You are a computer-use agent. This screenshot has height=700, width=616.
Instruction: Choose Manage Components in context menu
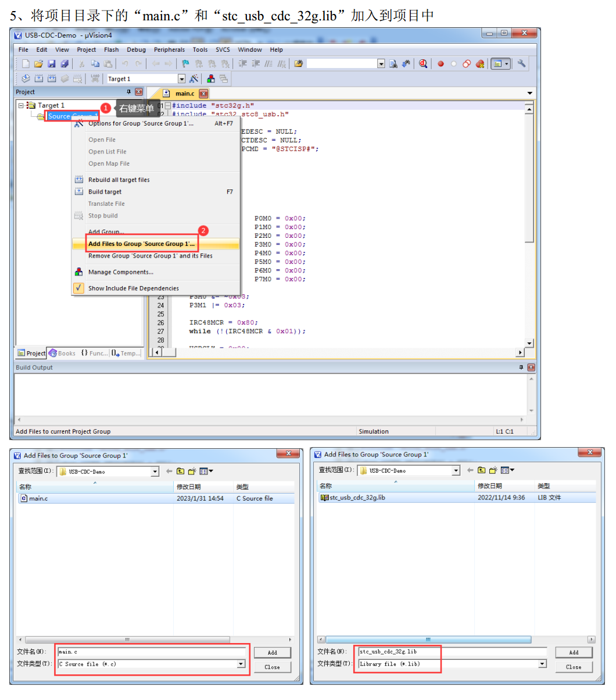121,272
